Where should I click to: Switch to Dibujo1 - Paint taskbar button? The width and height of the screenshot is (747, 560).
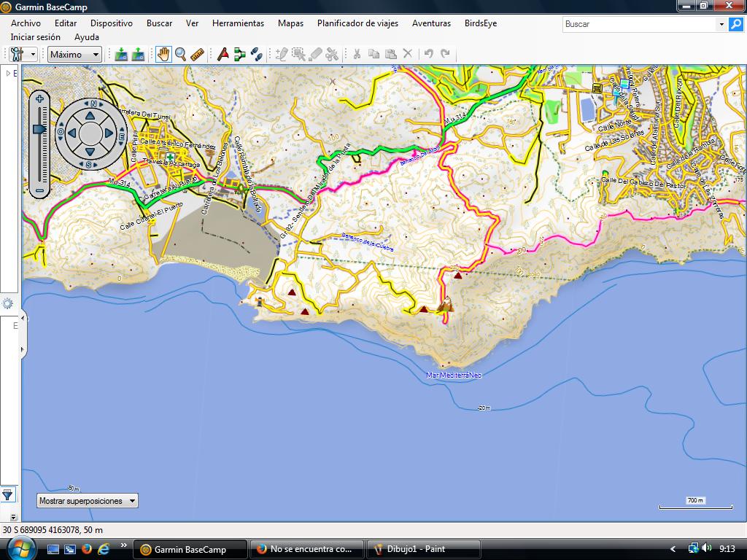point(424,549)
